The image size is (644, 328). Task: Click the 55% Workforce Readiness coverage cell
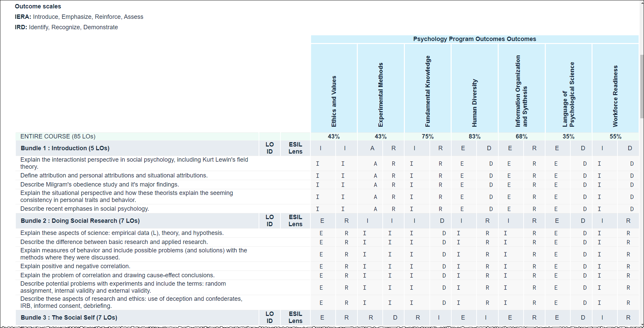coord(615,136)
